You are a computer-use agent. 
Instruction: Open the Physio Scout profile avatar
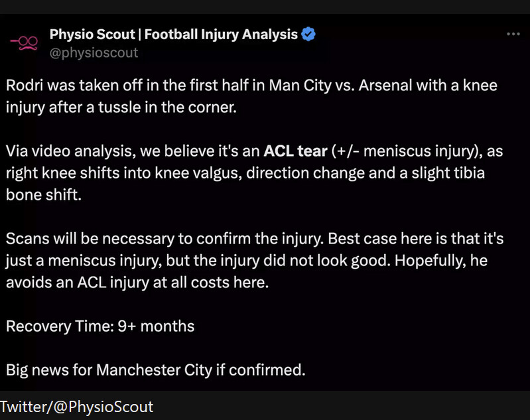coord(24,43)
